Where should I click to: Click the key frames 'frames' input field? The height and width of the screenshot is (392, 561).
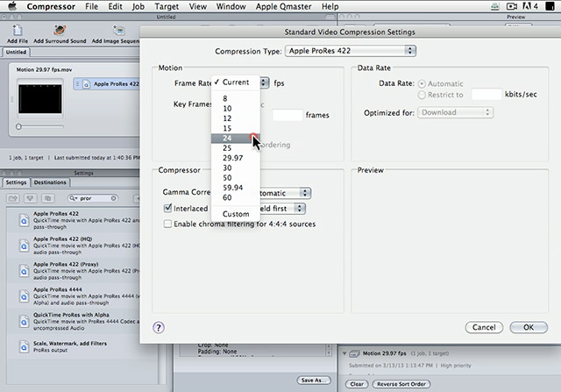click(x=288, y=115)
